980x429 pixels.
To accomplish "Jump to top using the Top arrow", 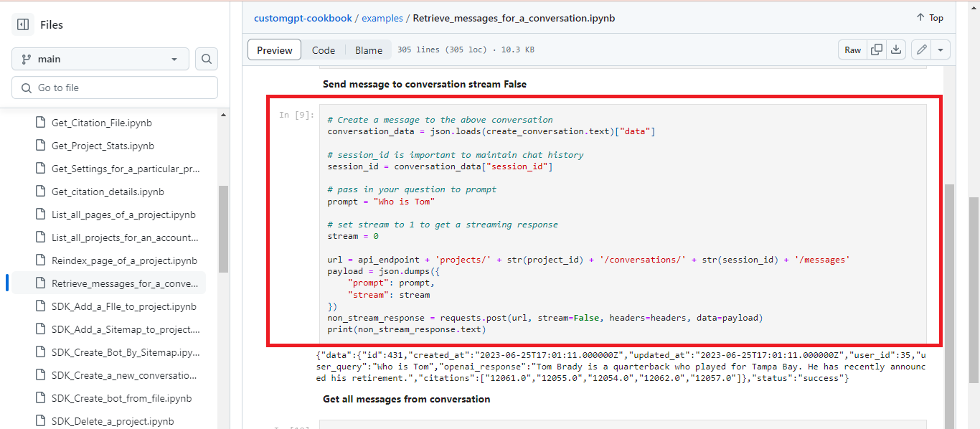I will click(929, 17).
